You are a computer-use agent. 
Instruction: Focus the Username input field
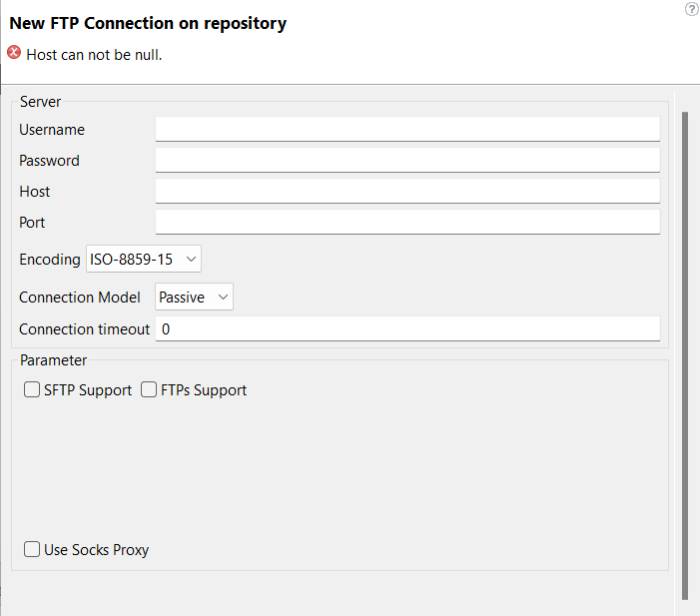pyautogui.click(x=407, y=129)
